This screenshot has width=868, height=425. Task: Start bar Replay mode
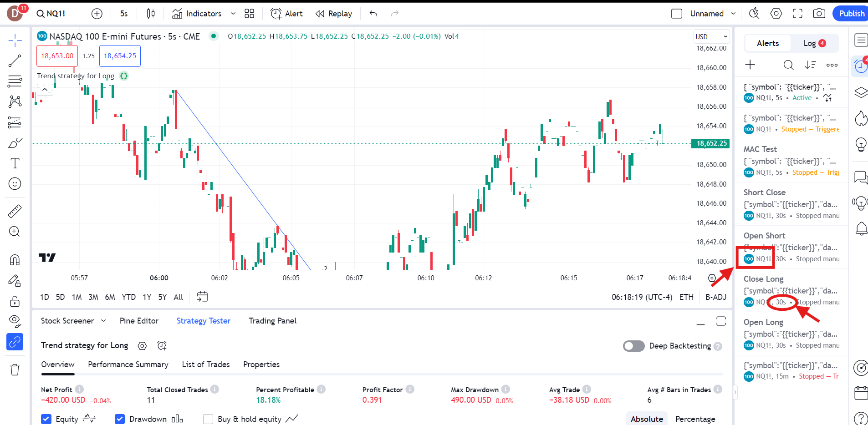(334, 14)
